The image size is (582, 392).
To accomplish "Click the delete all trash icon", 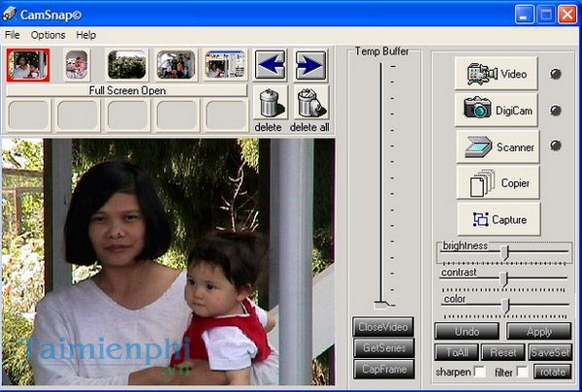I will click(309, 104).
